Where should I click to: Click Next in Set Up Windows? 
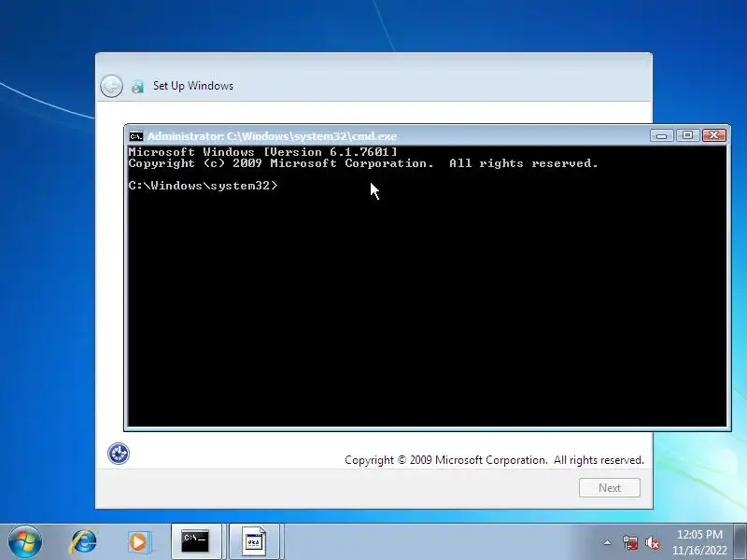(610, 487)
